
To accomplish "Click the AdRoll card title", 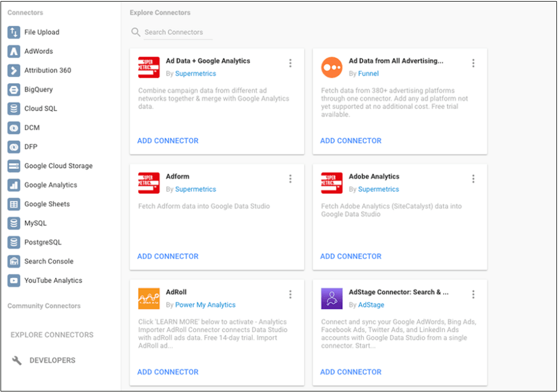I will coord(176,292).
